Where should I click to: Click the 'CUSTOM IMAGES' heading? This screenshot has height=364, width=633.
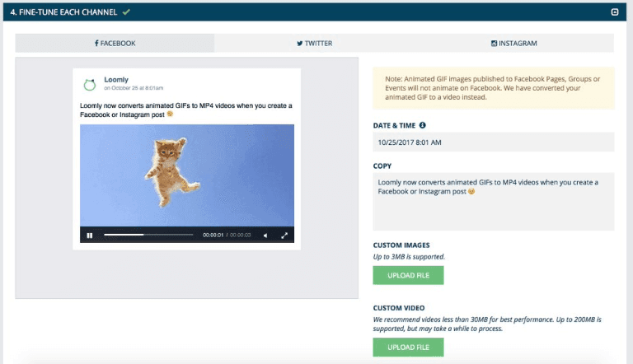[401, 245]
